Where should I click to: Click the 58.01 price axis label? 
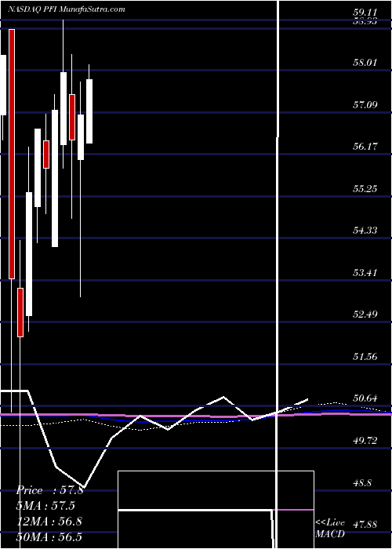pos(365,63)
